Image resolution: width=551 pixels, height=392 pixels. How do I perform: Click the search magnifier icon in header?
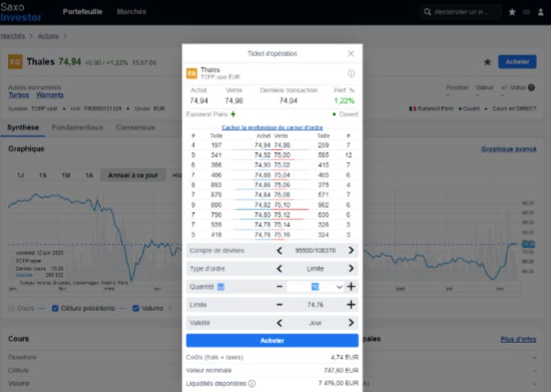tap(427, 12)
